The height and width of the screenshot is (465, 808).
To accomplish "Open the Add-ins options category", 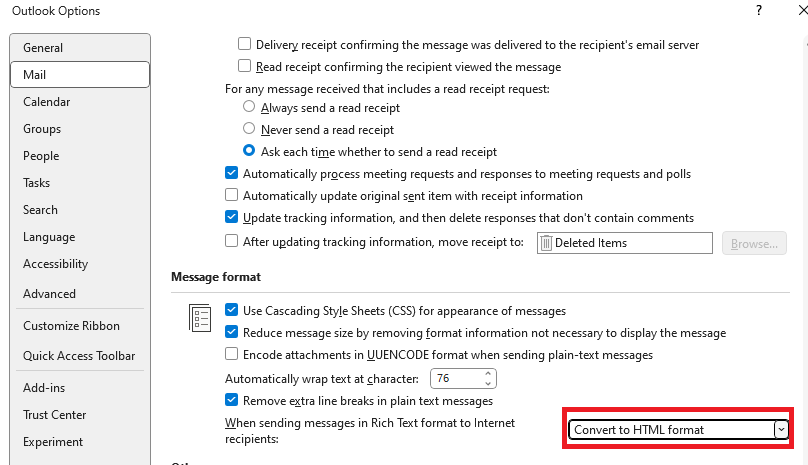I will 80,388.
